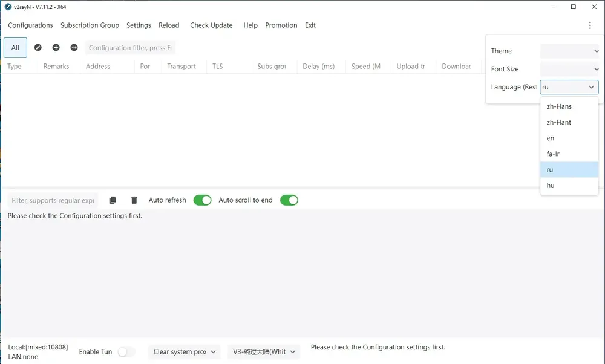
Task: Click the trash icon to clear log
Action: click(134, 200)
